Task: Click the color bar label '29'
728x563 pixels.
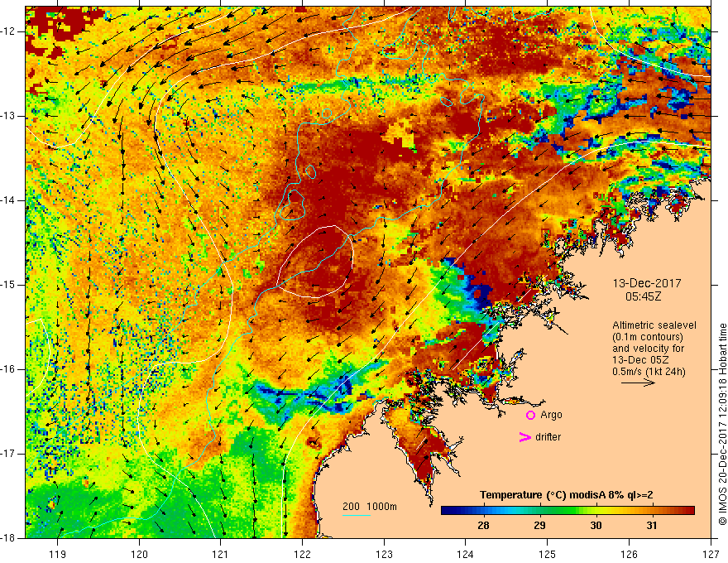Action: [x=539, y=526]
